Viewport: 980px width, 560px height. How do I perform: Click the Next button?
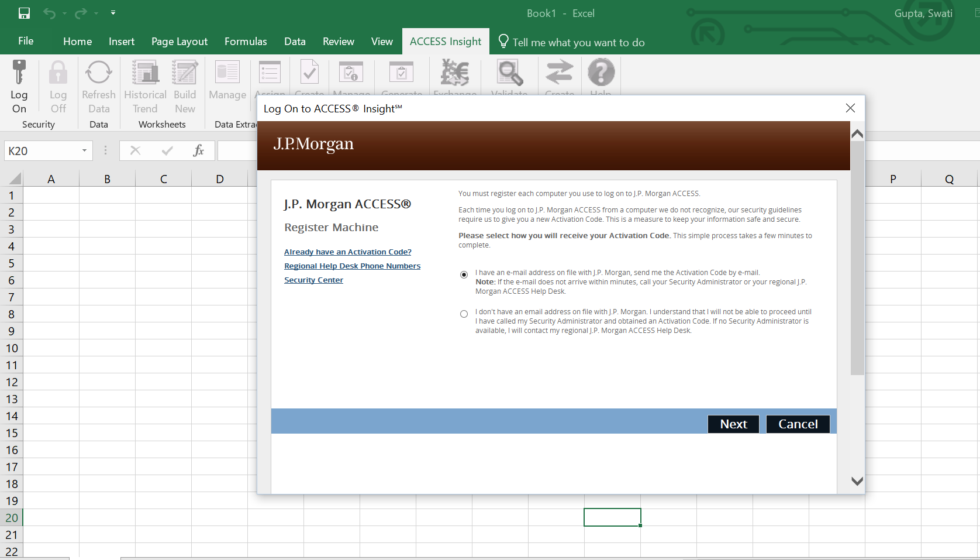[733, 424]
